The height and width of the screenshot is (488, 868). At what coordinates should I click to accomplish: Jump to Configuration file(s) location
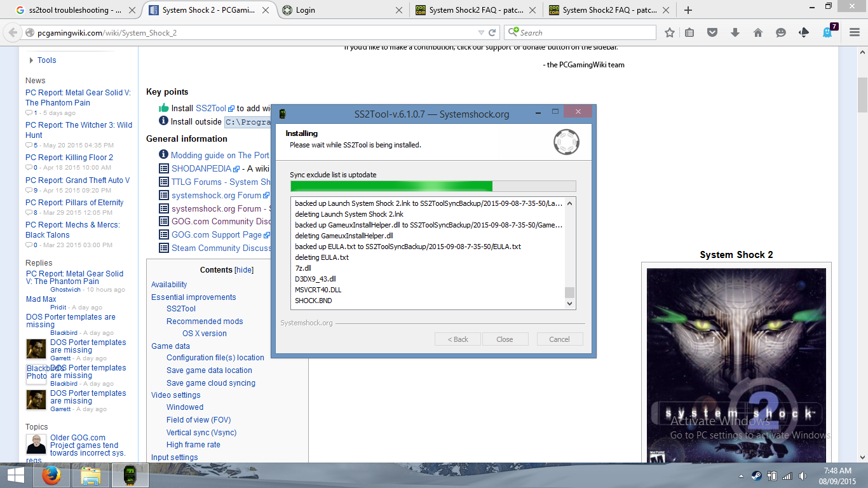pyautogui.click(x=215, y=358)
